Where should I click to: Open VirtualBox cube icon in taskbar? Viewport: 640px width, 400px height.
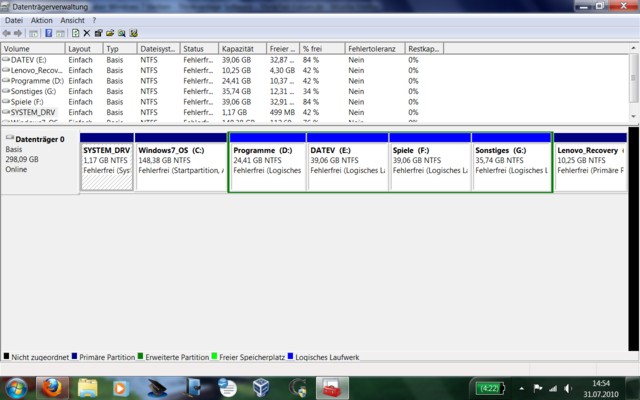pos(261,387)
